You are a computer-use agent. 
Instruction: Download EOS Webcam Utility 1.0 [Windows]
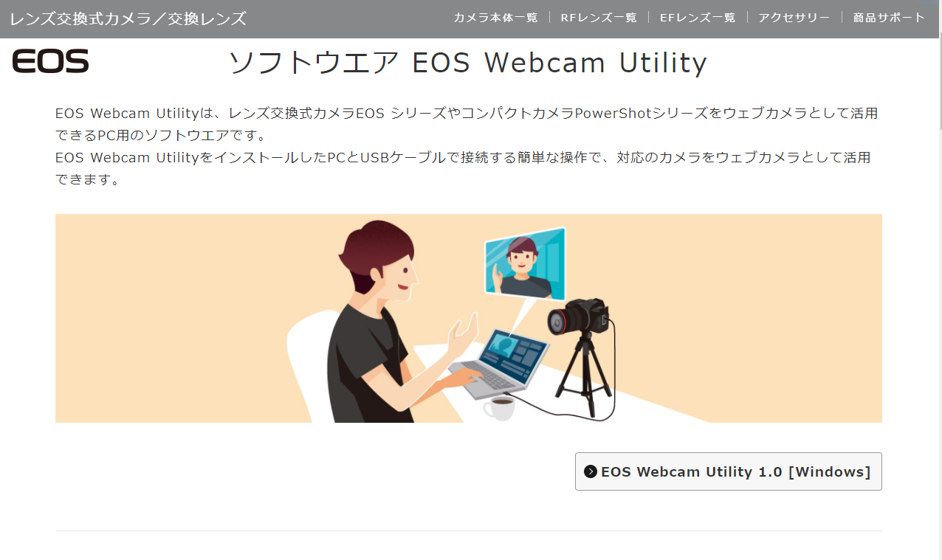pyautogui.click(x=728, y=471)
